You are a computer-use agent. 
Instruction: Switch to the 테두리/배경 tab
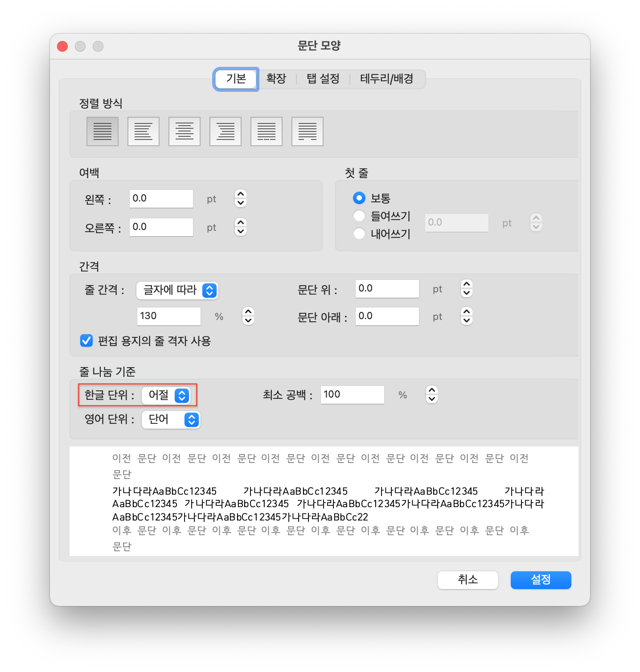(386, 79)
